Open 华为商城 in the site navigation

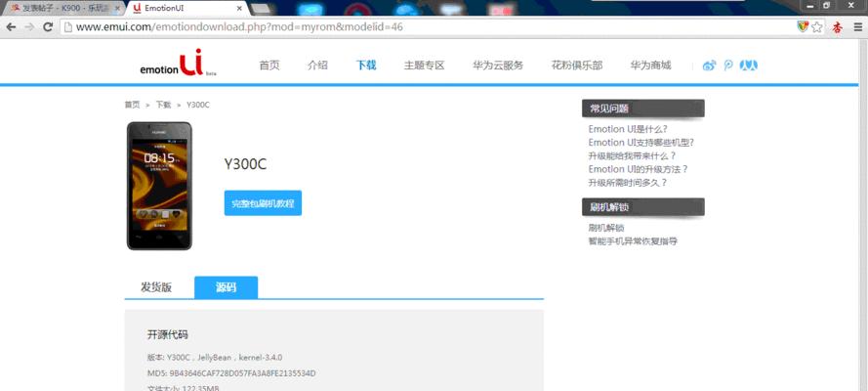pos(650,65)
